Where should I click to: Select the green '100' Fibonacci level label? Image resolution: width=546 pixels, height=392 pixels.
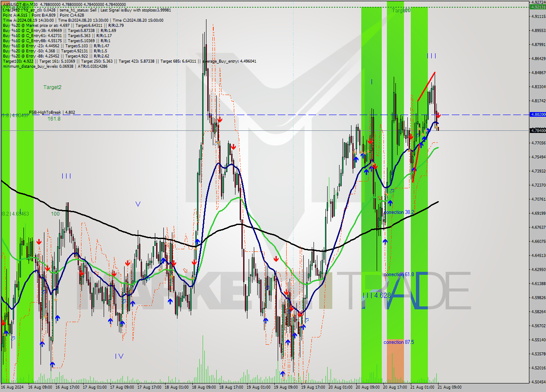[55, 214]
